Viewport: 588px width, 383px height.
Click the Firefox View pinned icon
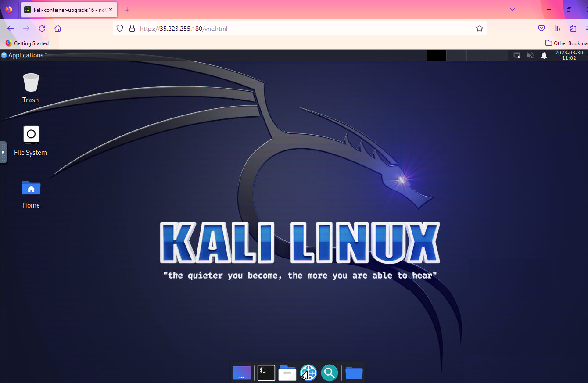9,10
